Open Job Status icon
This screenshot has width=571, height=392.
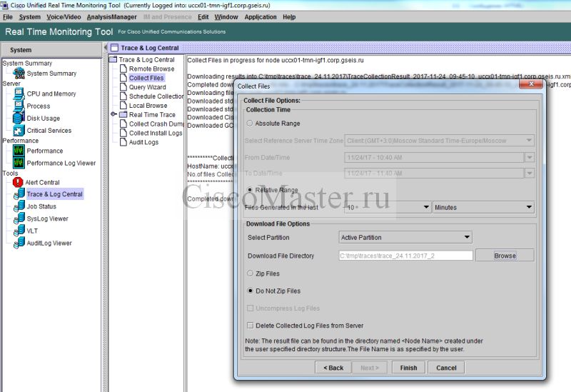click(x=19, y=206)
